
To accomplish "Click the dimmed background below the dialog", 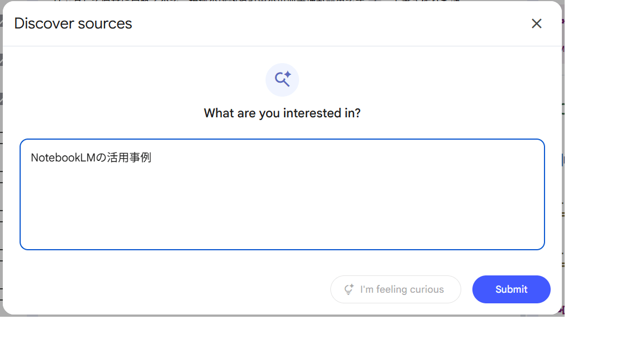I will click(280, 316).
